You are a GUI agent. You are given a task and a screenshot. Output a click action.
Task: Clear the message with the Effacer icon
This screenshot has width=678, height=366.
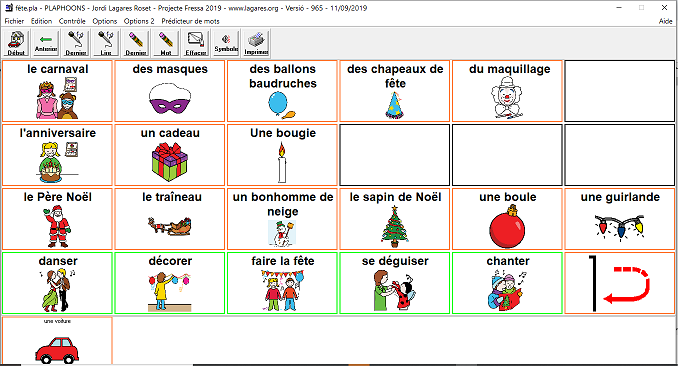point(195,43)
